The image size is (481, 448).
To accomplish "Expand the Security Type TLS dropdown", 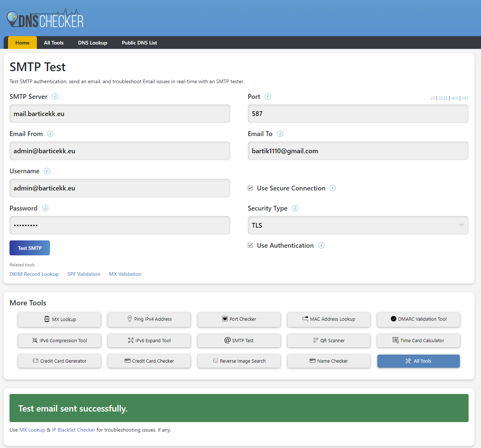I will [x=358, y=225].
